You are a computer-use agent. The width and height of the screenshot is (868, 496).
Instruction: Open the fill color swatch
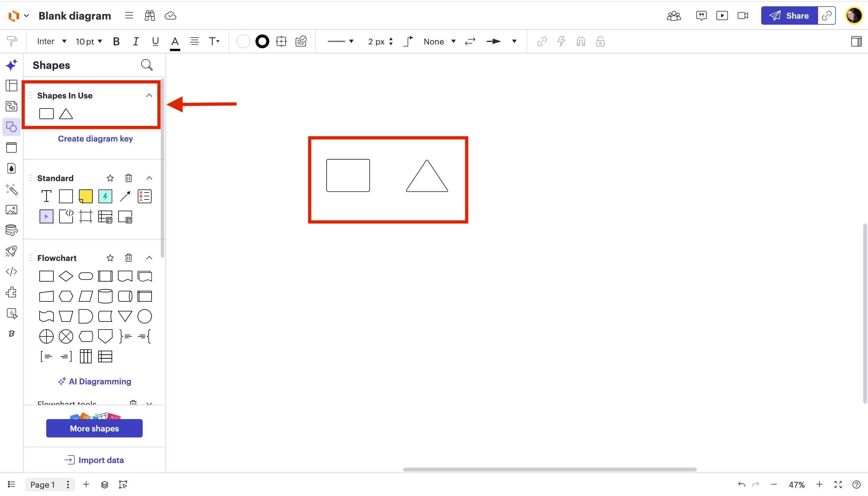point(243,42)
